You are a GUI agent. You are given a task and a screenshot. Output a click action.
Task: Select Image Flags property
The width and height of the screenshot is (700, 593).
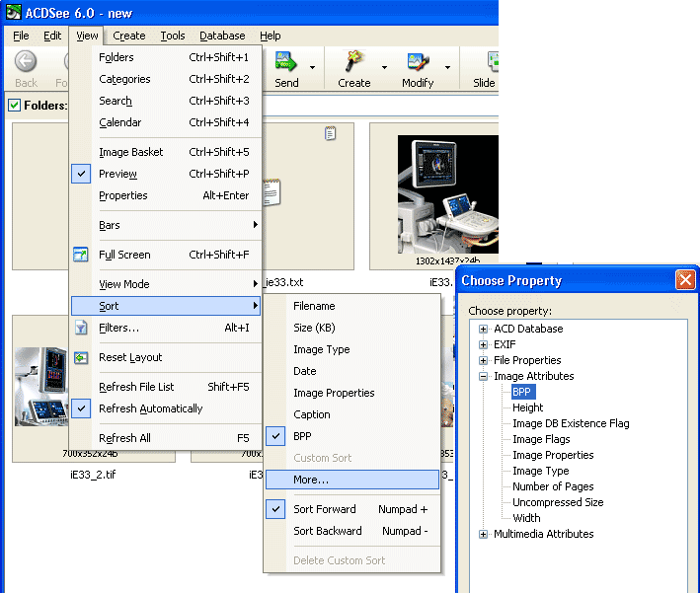(541, 439)
